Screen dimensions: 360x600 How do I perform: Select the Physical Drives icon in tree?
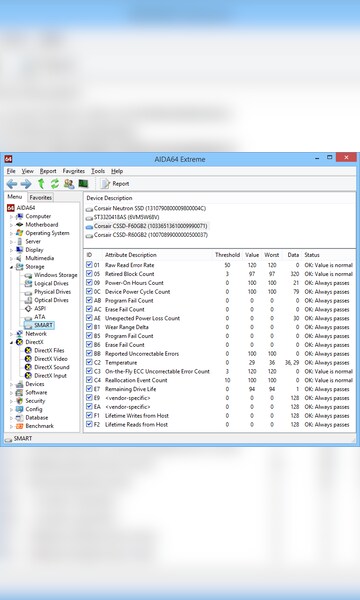[x=28, y=292]
